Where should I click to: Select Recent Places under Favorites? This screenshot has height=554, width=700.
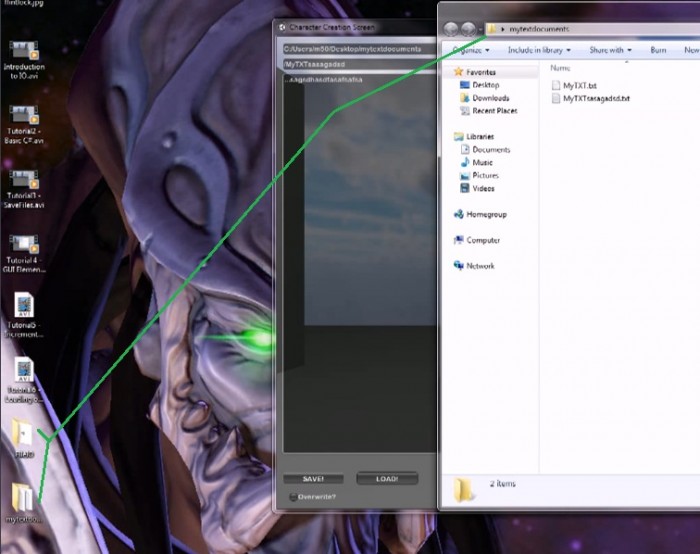[x=495, y=111]
